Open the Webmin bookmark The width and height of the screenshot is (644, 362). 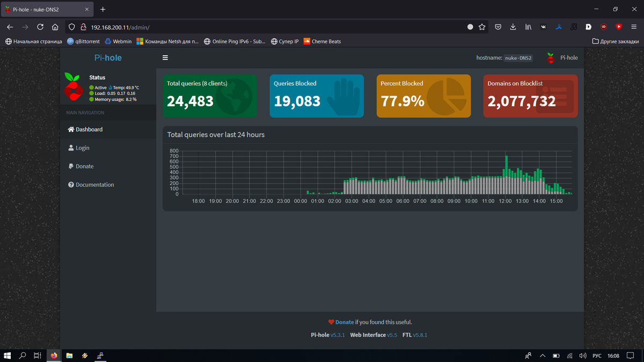[118, 41]
